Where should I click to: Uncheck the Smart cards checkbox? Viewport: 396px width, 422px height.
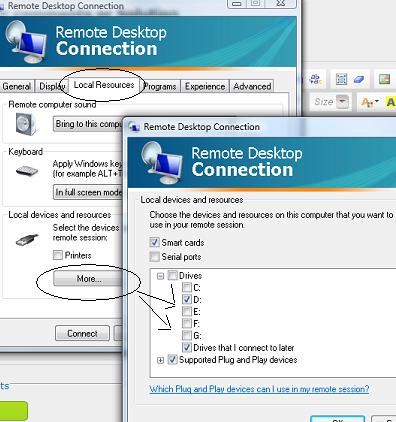click(154, 242)
